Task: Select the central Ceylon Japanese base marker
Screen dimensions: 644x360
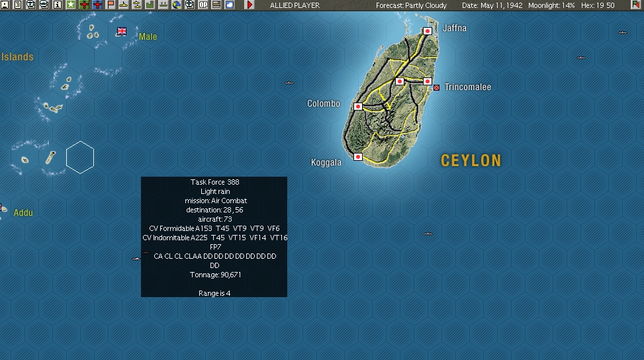Action: (400, 81)
